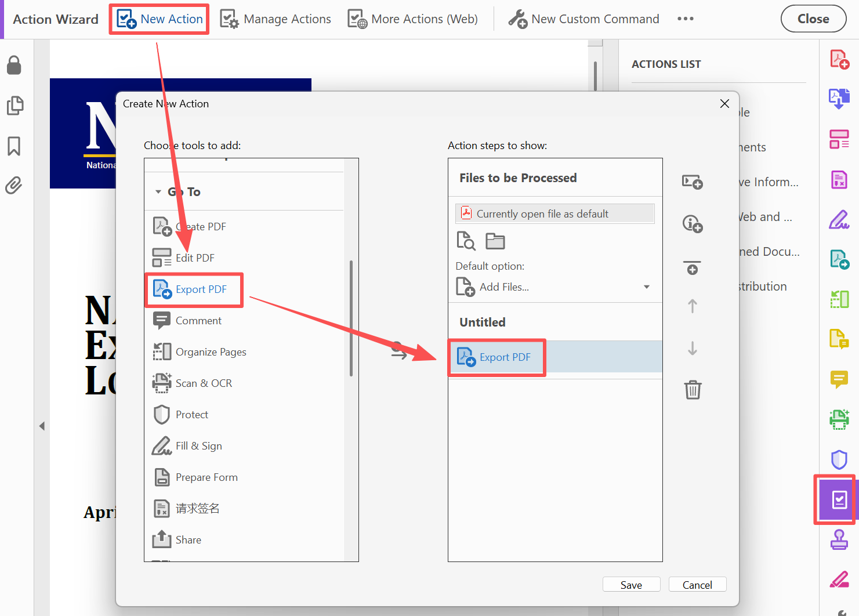Click the add panel icon

[x=692, y=182]
